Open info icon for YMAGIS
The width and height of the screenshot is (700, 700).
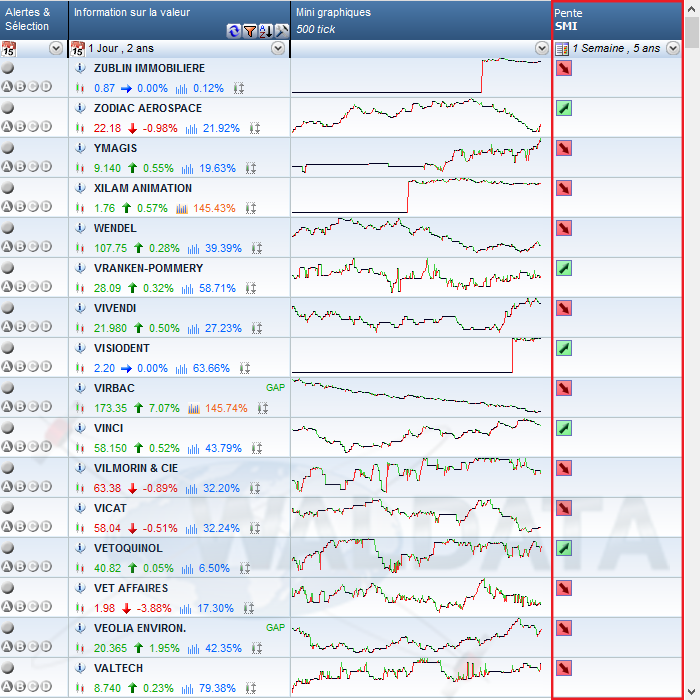pos(80,148)
